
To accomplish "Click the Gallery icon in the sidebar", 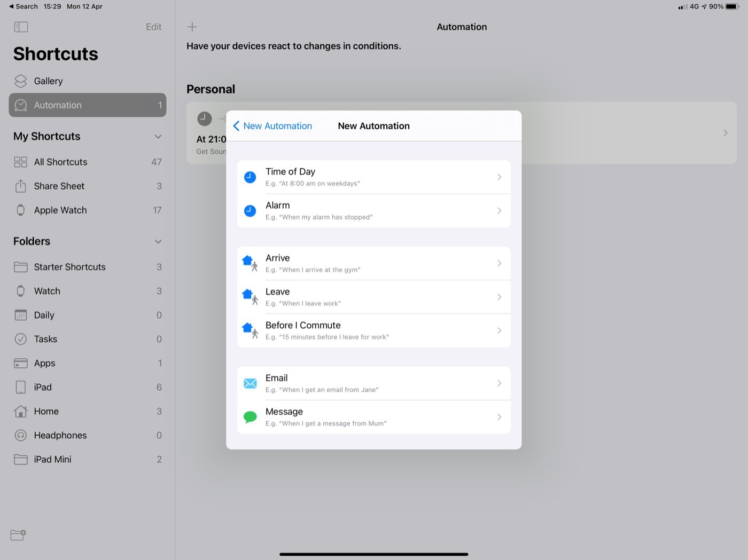I will tap(20, 81).
